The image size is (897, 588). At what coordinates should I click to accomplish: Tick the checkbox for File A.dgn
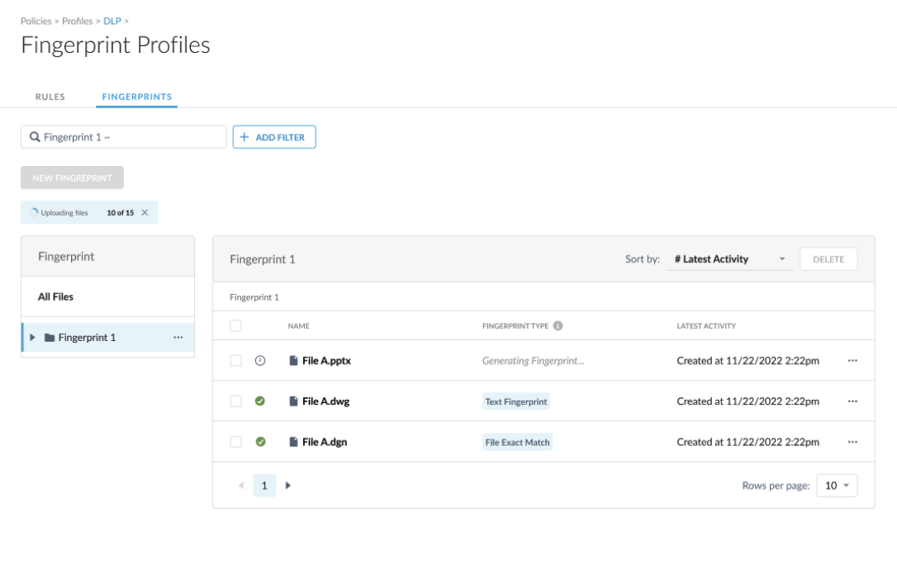pyautogui.click(x=236, y=442)
